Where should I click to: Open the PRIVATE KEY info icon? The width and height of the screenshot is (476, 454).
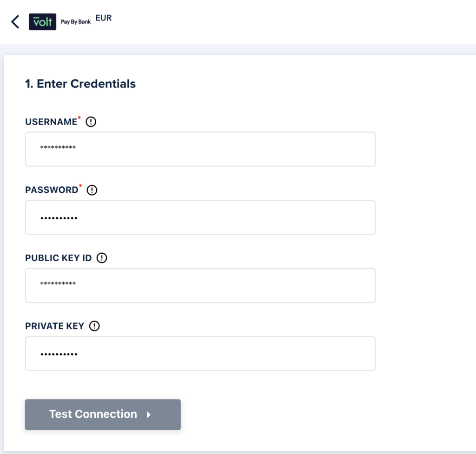coord(94,326)
